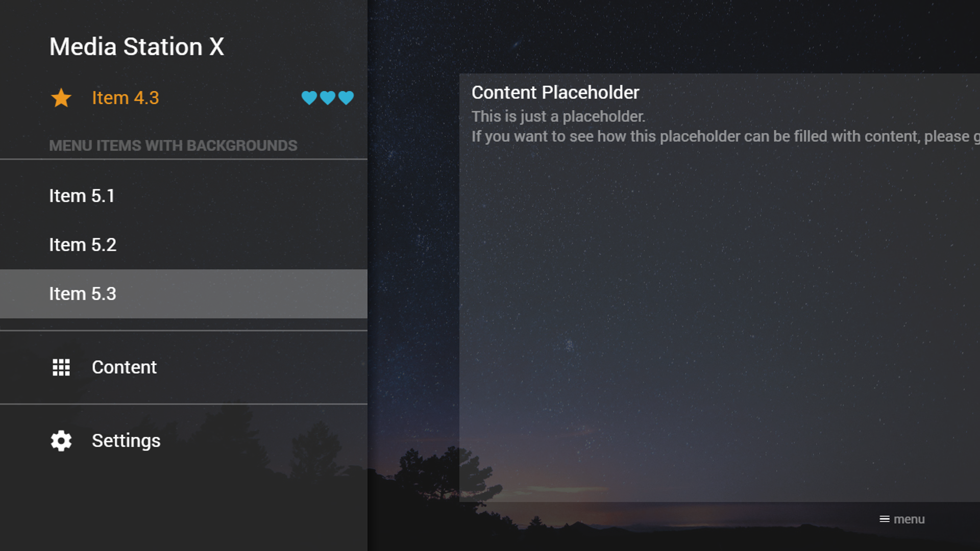This screenshot has width=980, height=551.
Task: Select Item 5.1 from the menu list
Action: point(82,195)
